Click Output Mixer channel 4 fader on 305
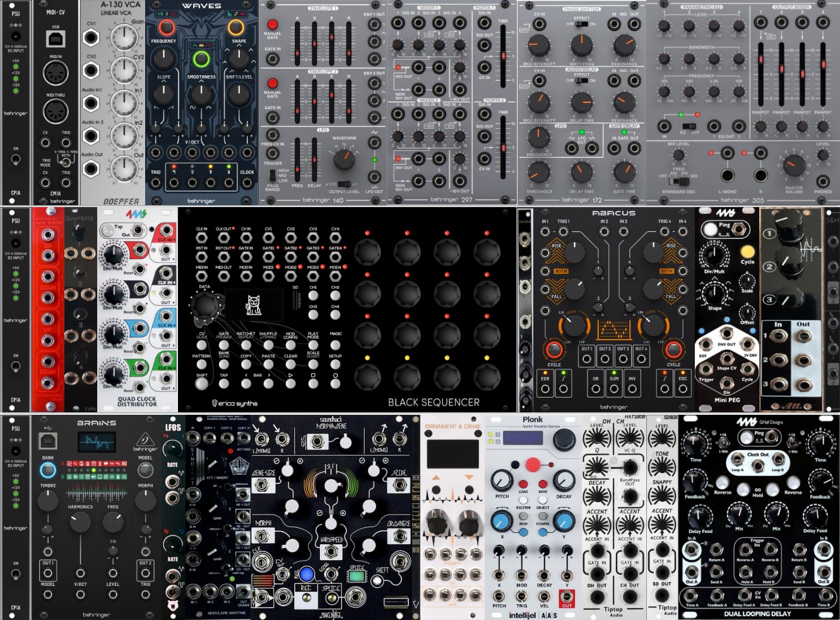Image resolution: width=840 pixels, height=620 pixels. 822,75
